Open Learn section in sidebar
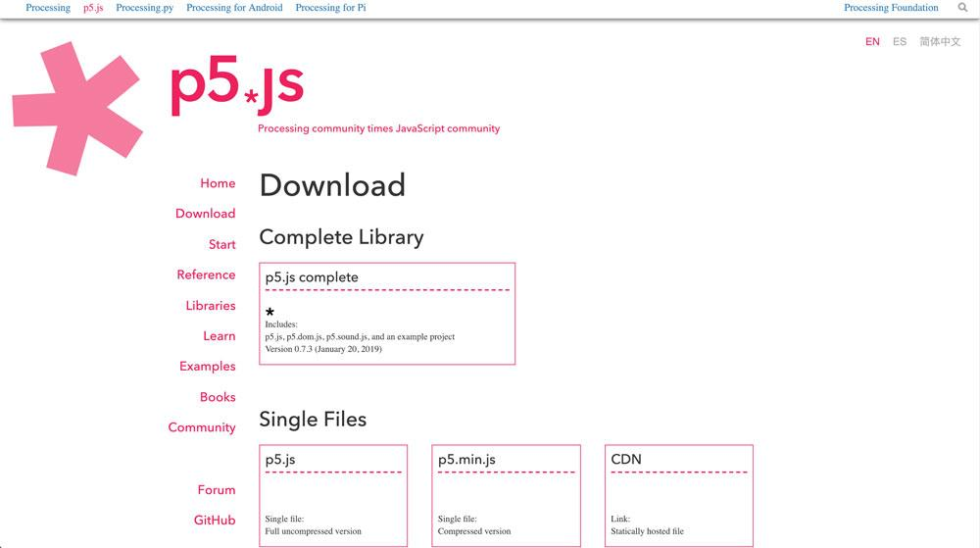This screenshot has height=548, width=980. click(219, 336)
